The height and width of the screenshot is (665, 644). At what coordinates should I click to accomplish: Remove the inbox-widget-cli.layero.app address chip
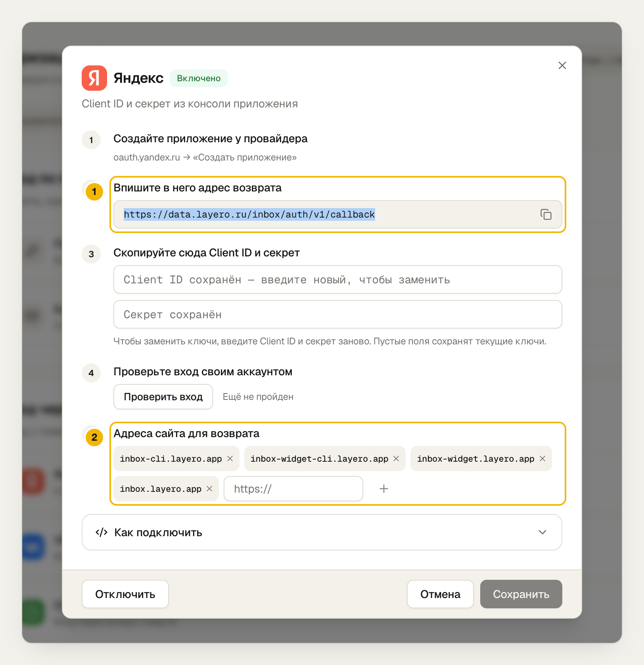(x=396, y=459)
